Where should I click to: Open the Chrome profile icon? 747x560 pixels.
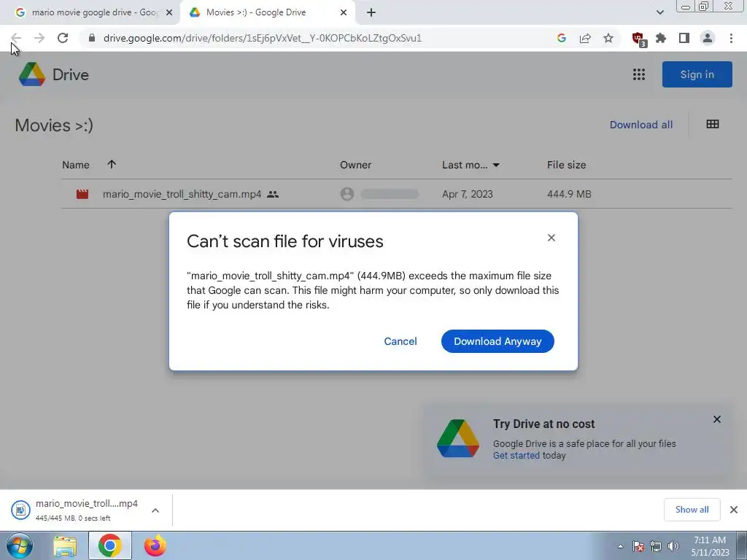pos(708,38)
